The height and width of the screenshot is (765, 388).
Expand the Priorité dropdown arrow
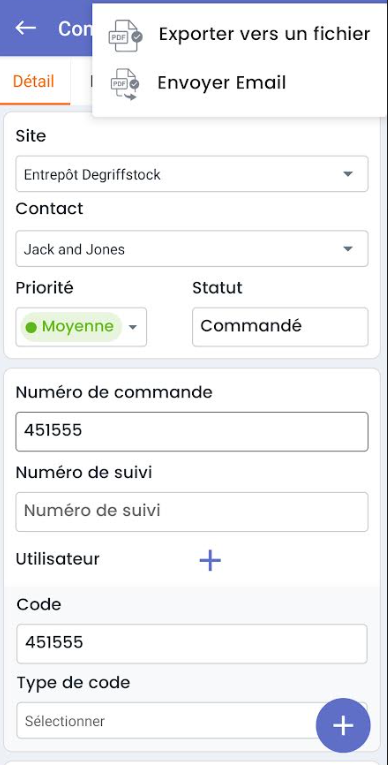[132, 327]
